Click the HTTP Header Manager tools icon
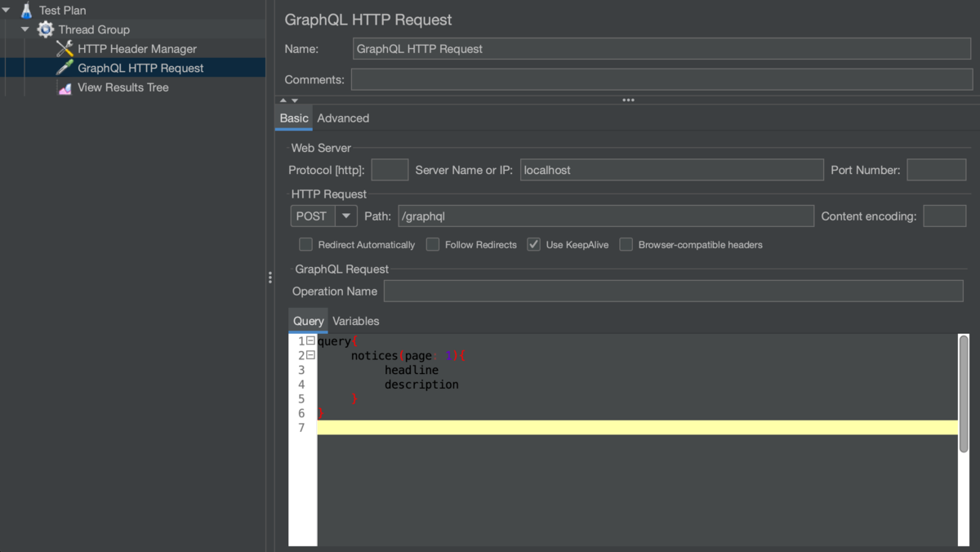The width and height of the screenshot is (980, 552). (65, 49)
